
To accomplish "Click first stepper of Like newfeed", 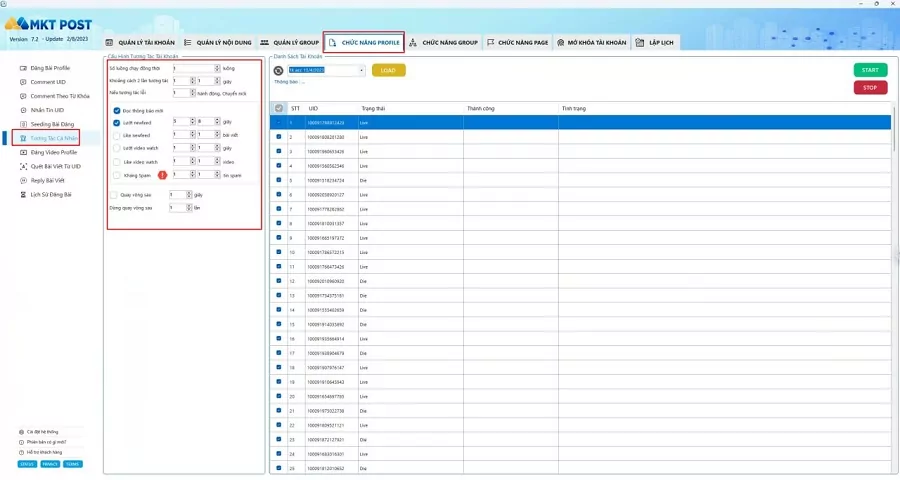I will (192, 135).
